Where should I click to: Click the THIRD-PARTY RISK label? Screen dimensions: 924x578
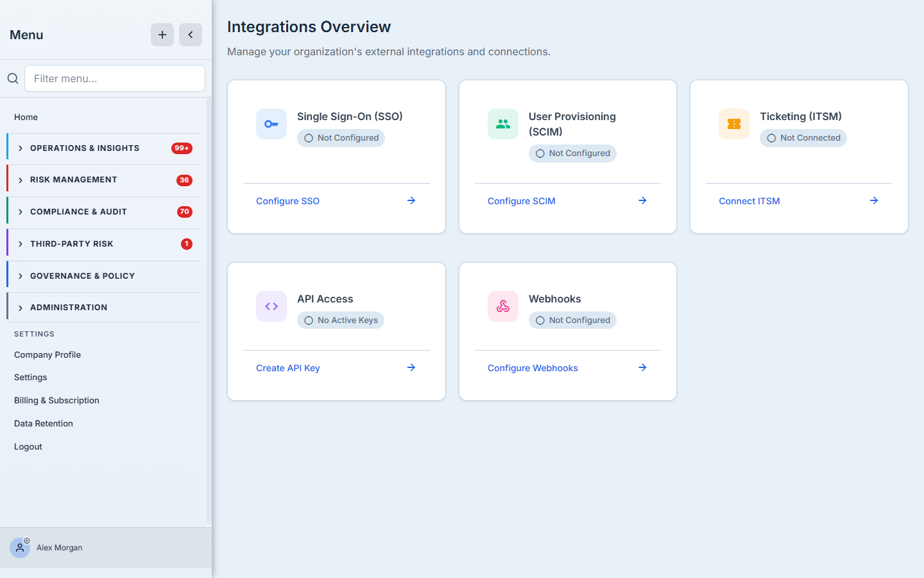72,244
